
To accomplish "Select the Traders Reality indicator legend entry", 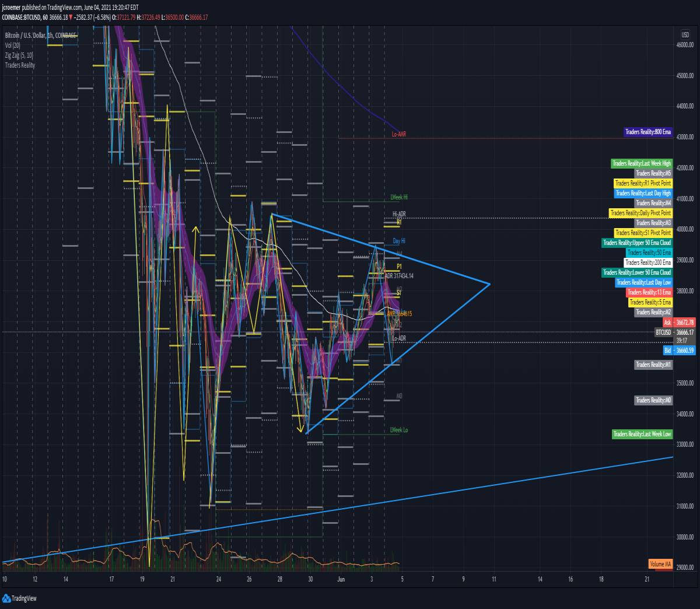I will [x=20, y=65].
